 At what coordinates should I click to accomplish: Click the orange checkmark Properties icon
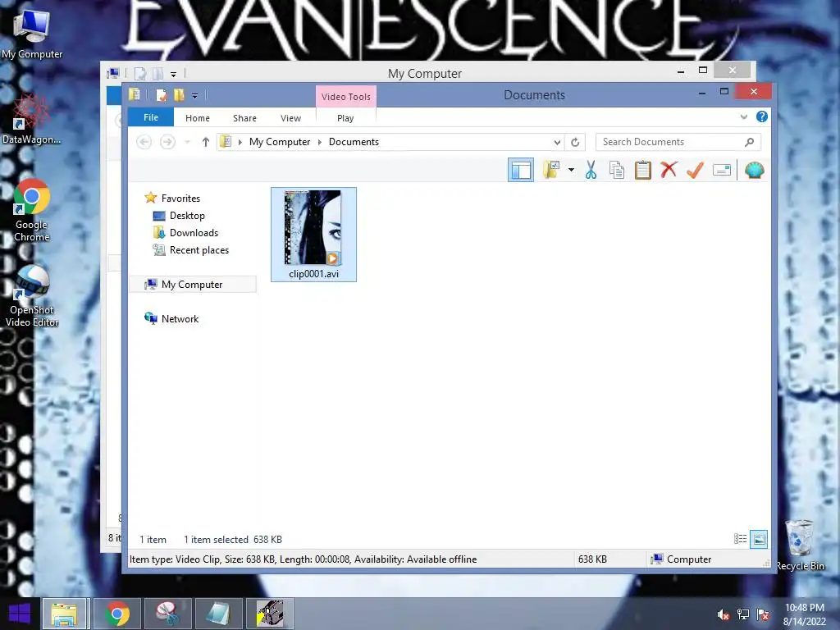[x=695, y=171]
